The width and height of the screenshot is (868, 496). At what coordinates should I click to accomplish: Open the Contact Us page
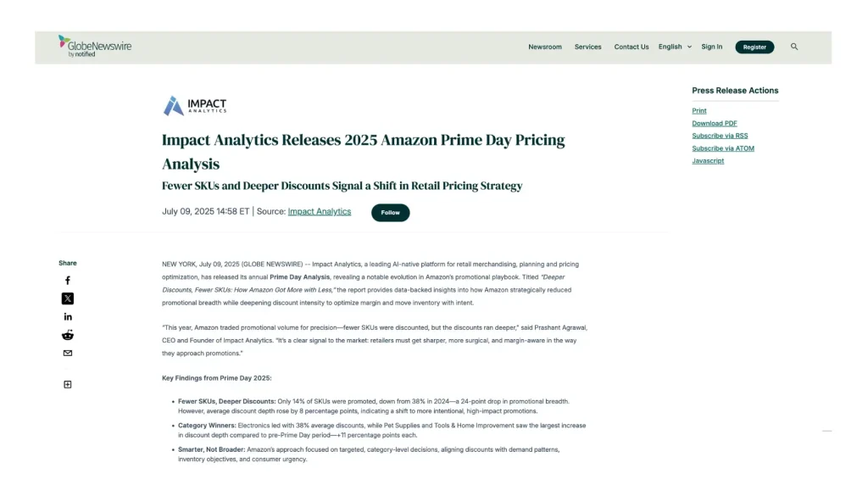point(631,47)
